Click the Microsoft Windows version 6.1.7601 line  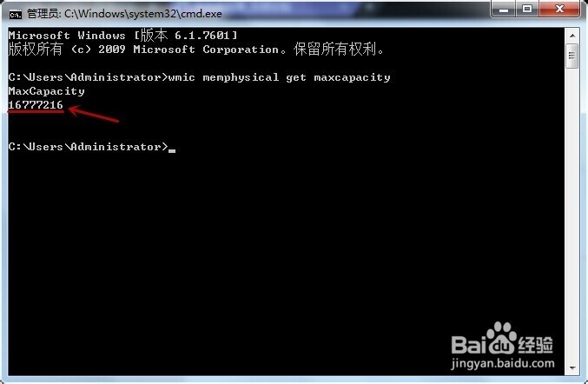tap(122, 36)
